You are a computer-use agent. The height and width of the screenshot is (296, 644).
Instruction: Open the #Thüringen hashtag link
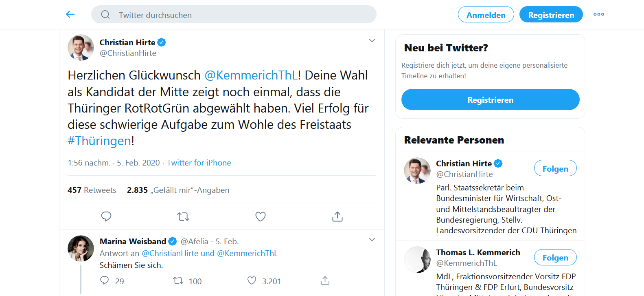pyautogui.click(x=99, y=141)
